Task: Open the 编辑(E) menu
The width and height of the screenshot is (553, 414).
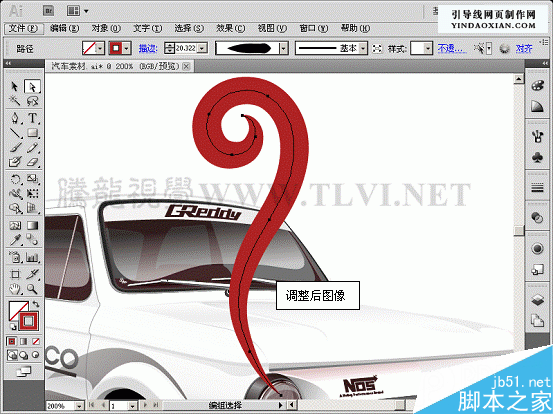Action: click(x=64, y=28)
